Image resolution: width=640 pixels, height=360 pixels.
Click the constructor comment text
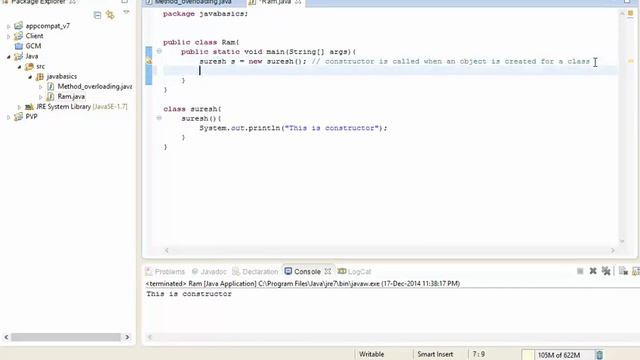click(x=451, y=62)
